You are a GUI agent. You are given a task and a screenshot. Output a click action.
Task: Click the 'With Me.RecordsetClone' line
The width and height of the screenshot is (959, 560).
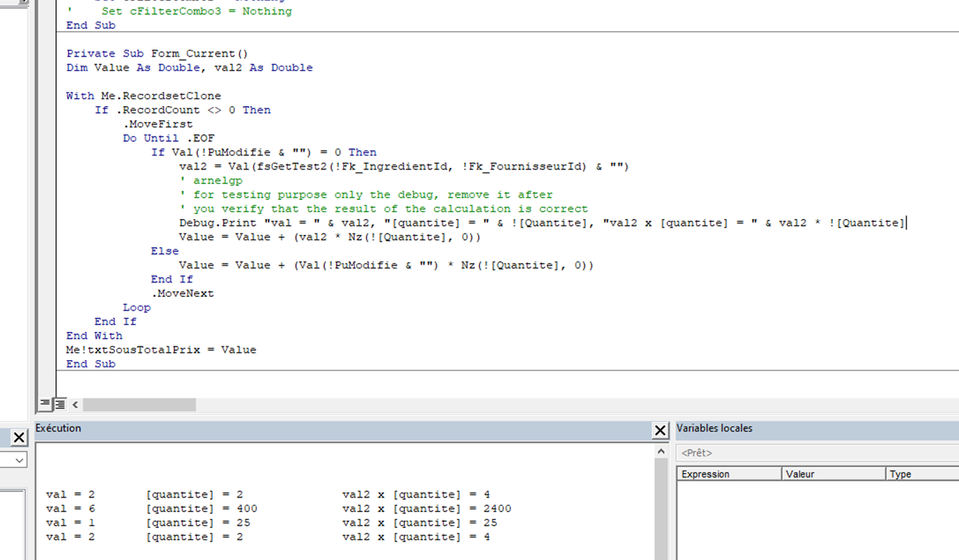click(143, 95)
